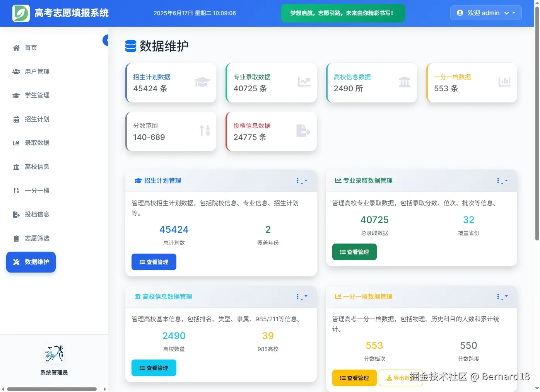
Task: Click the user avatar icon beside 欢迎 admin
Action: coord(460,13)
